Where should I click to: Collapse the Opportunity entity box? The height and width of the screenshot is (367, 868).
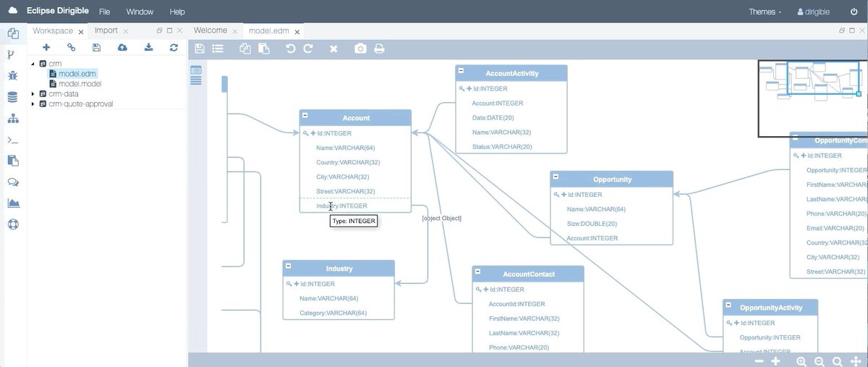click(x=556, y=176)
